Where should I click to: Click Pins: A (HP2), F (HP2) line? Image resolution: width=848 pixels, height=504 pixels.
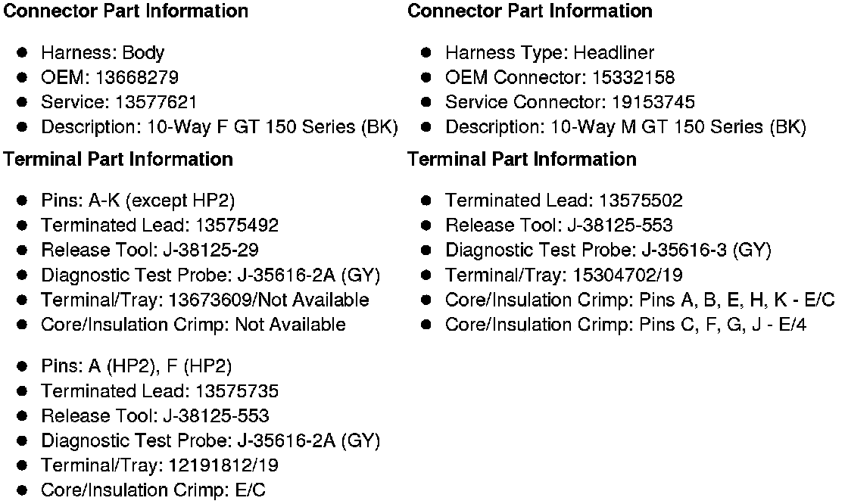(x=136, y=367)
